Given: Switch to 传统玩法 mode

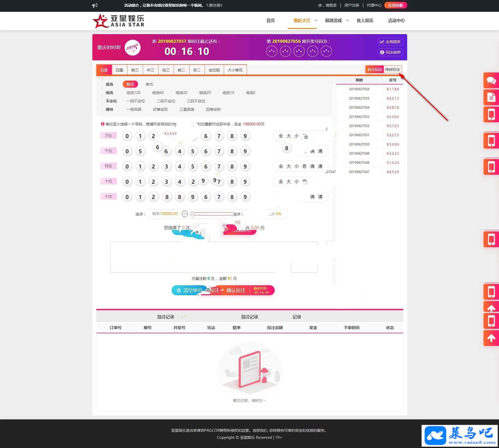Looking at the screenshot, I should point(392,70).
